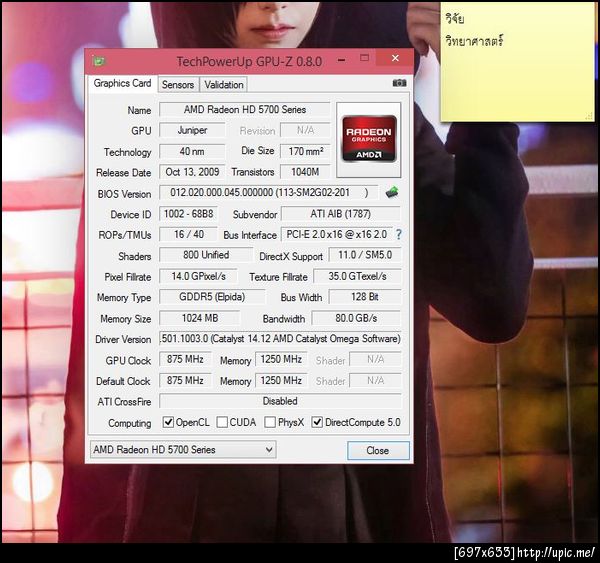The image size is (600, 563).
Task: Click the Revision field showing N/A
Action: click(x=305, y=131)
